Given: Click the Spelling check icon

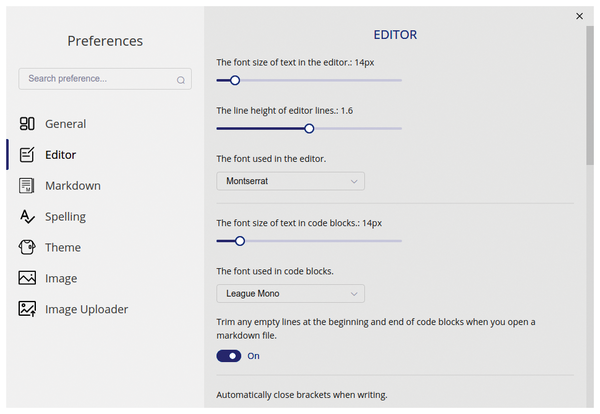Looking at the screenshot, I should [x=27, y=217].
